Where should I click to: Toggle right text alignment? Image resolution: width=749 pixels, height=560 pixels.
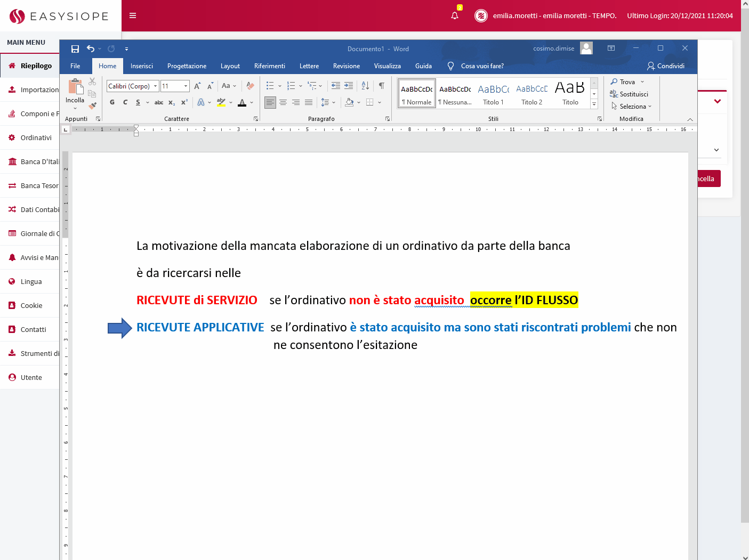click(296, 102)
